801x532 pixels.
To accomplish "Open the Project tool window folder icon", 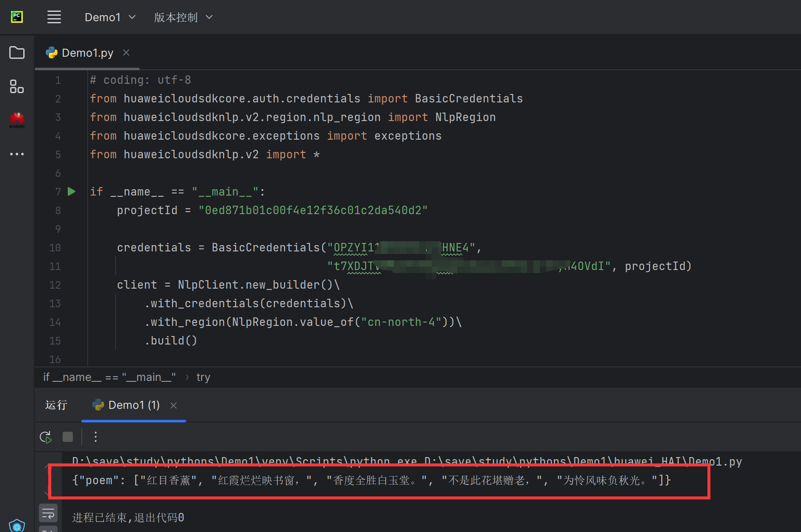I will (x=17, y=52).
